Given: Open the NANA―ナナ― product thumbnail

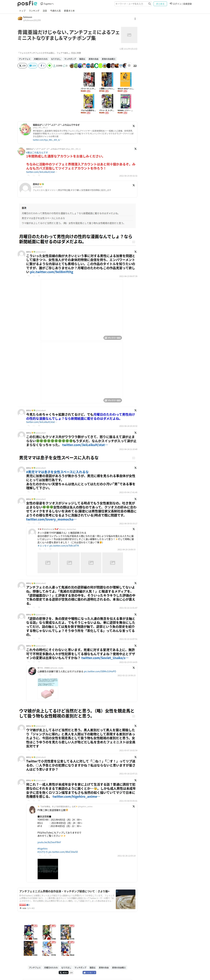Looking at the screenshot, I should tap(126, 101).
